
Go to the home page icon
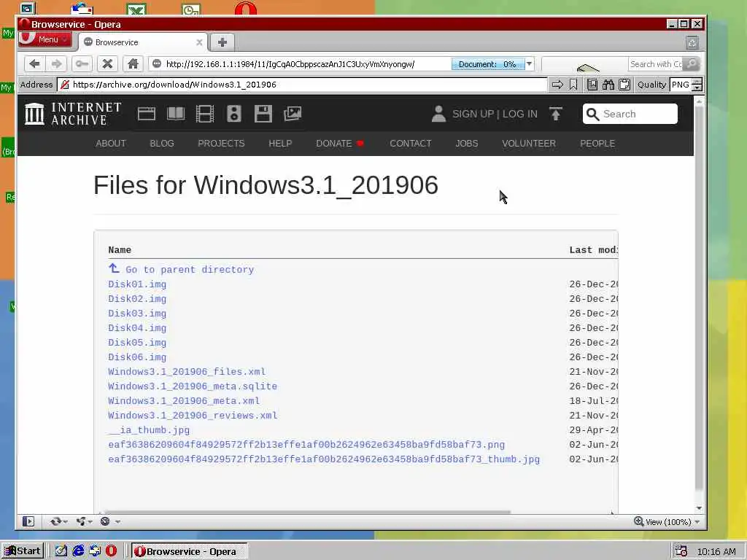[x=133, y=64]
